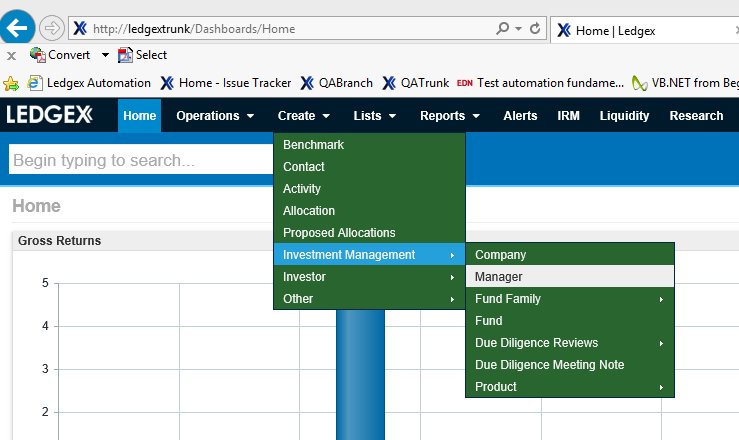
Task: Open the QABranch bookmark
Action: (337, 83)
